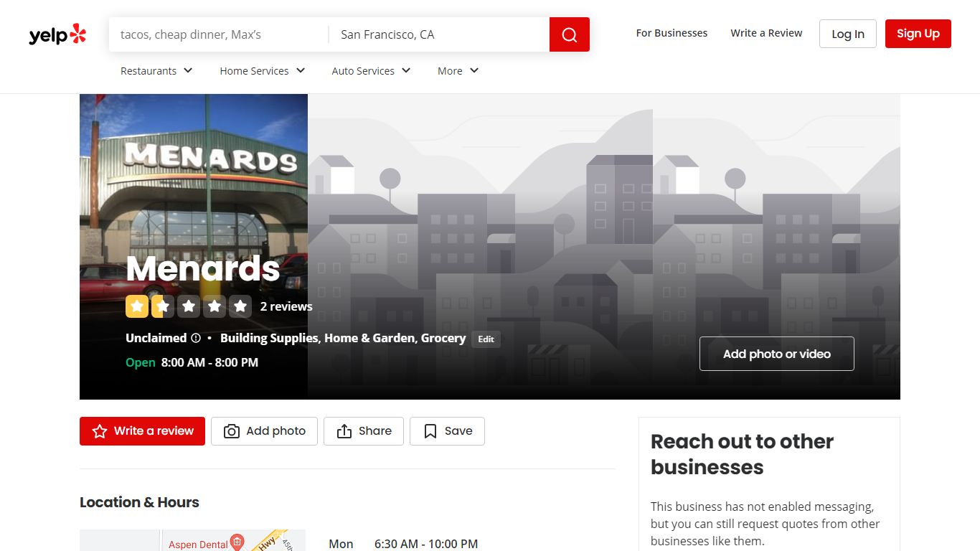This screenshot has height=551, width=980.
Task: Click the info icon beside Unclaimed
Action: point(196,338)
